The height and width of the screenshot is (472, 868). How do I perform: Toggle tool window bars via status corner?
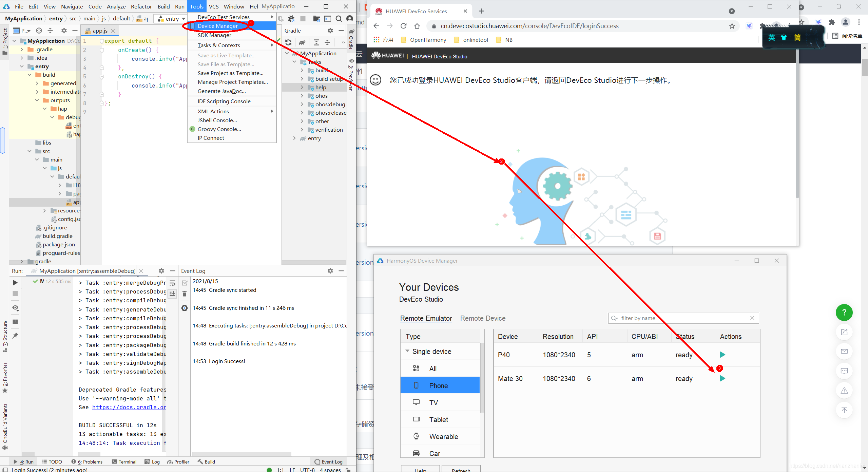click(x=5, y=470)
